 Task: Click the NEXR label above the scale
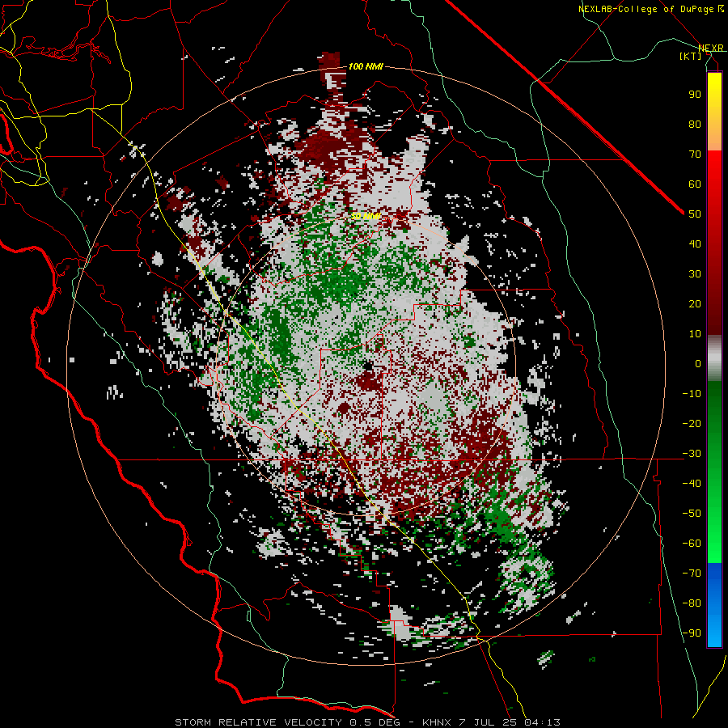pyautogui.click(x=711, y=48)
